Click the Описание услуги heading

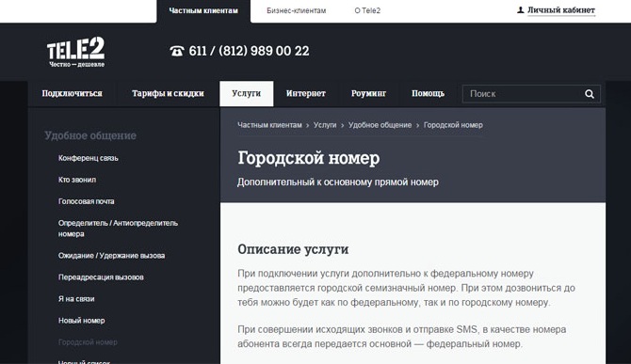click(x=293, y=249)
